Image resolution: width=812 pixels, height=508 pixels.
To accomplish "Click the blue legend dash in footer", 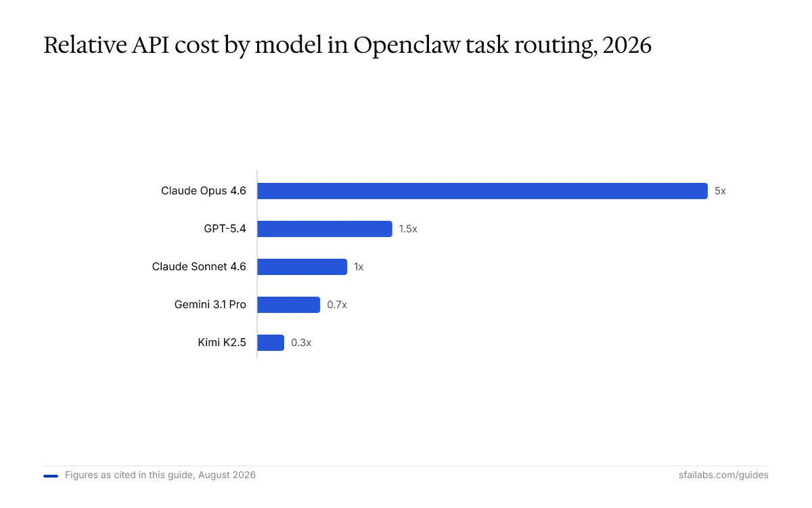I will point(51,476).
